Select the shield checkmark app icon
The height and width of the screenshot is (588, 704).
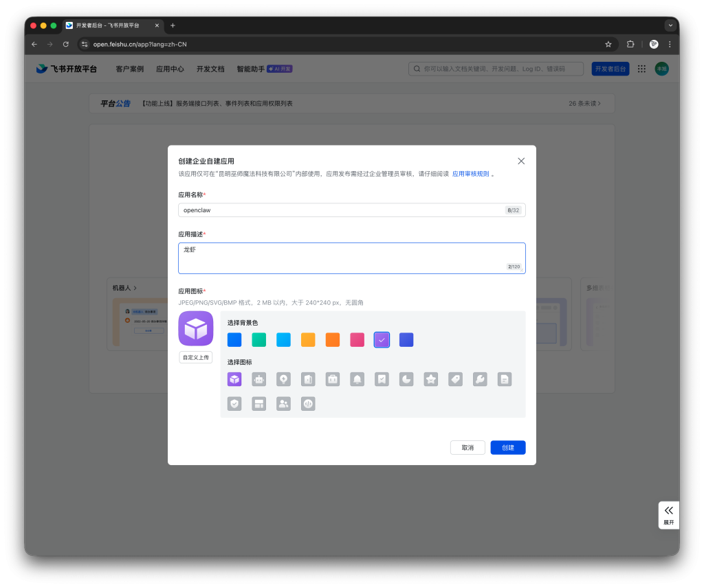tap(235, 404)
